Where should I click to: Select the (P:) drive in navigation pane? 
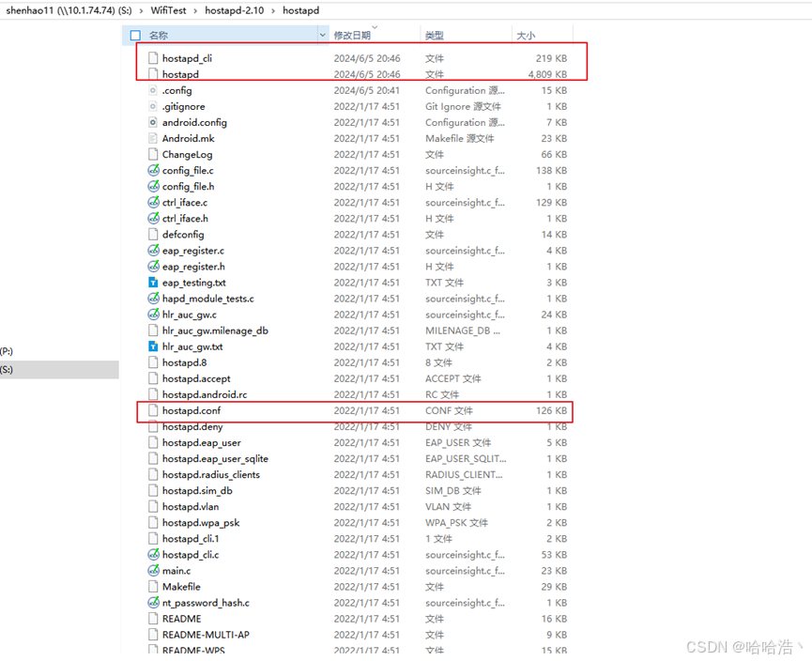7,351
